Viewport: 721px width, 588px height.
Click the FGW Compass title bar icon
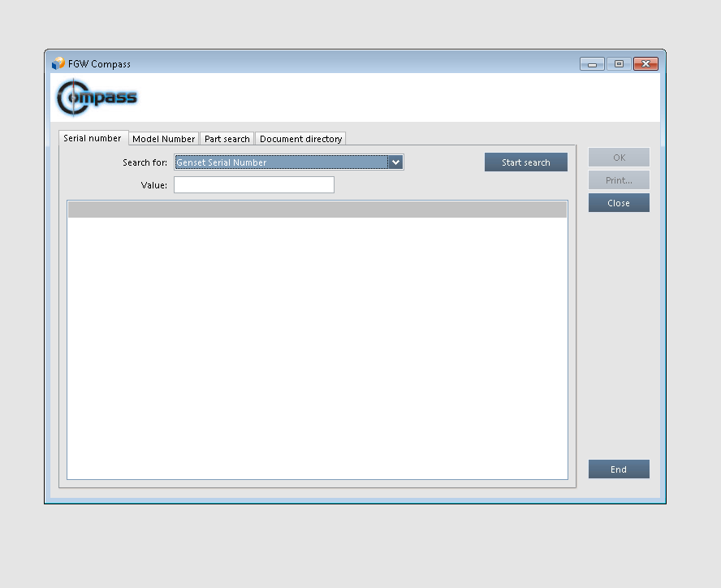(58, 63)
